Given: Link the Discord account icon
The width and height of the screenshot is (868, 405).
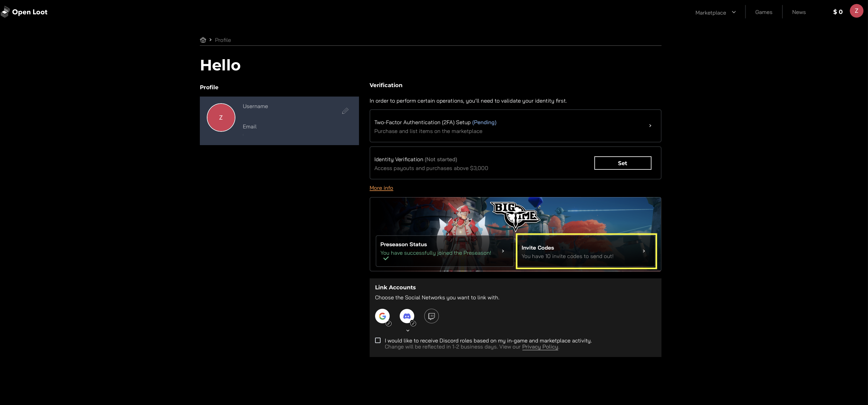Looking at the screenshot, I should click(407, 316).
